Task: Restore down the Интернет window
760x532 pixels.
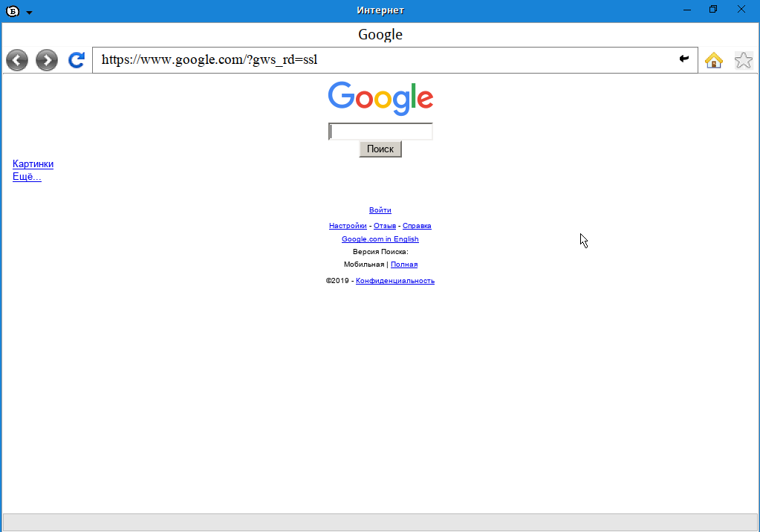Action: point(713,9)
